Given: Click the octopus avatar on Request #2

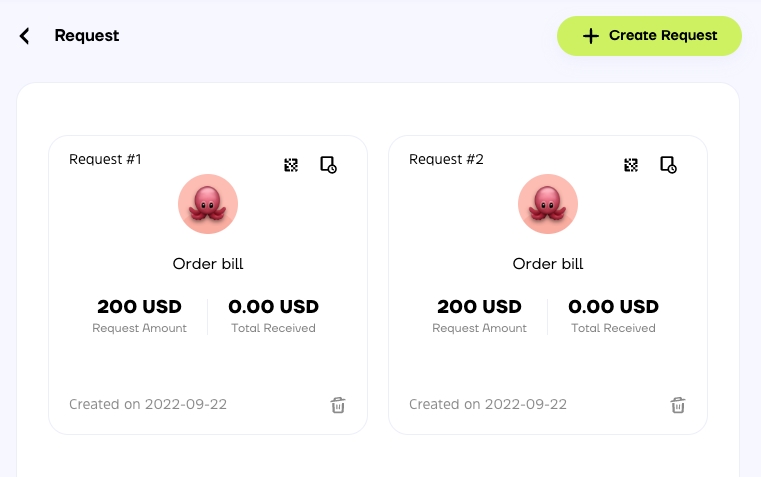Looking at the screenshot, I should (548, 204).
